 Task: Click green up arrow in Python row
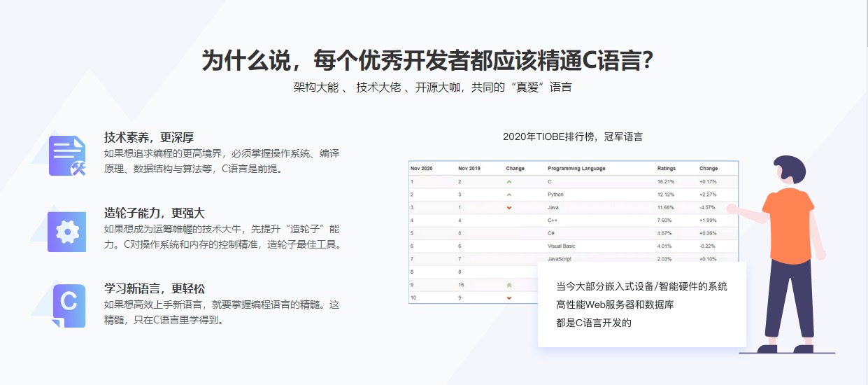[508, 195]
